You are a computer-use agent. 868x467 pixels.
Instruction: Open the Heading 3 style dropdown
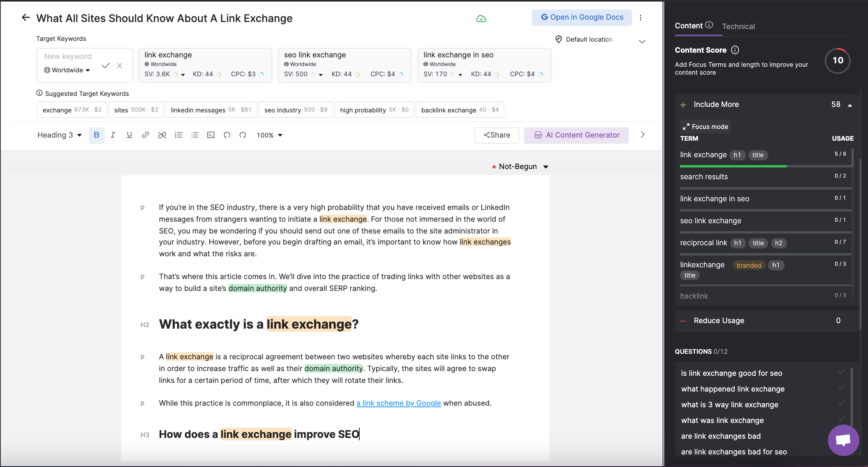point(59,135)
